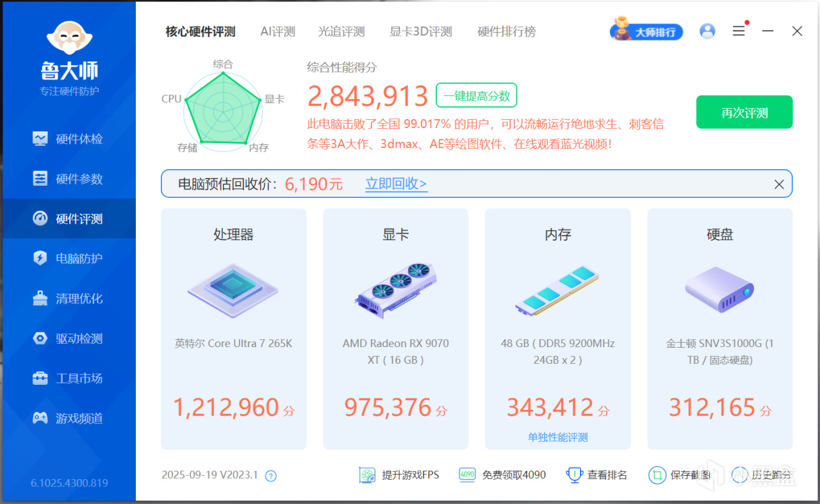Image resolution: width=820 pixels, height=504 pixels.
Task: Click the 硬件评测 gauge icon
Action: [40, 218]
